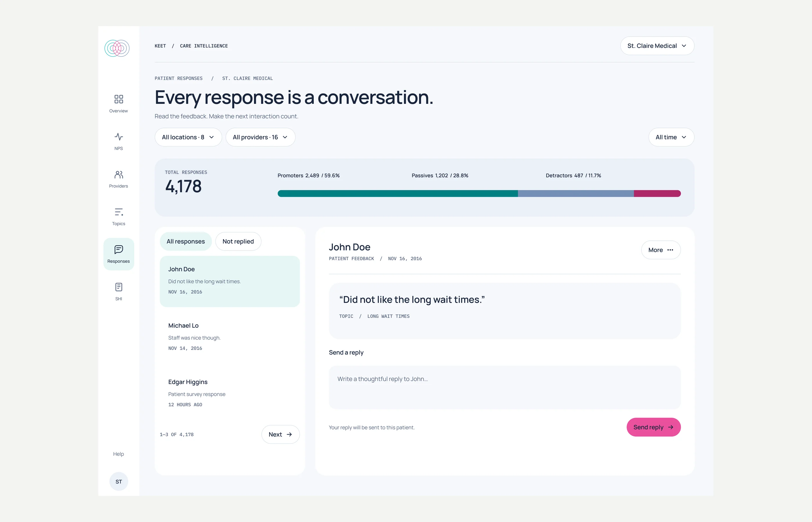The width and height of the screenshot is (812, 522).
Task: Expand the St. Claire Medical dropdown
Action: [x=657, y=46]
